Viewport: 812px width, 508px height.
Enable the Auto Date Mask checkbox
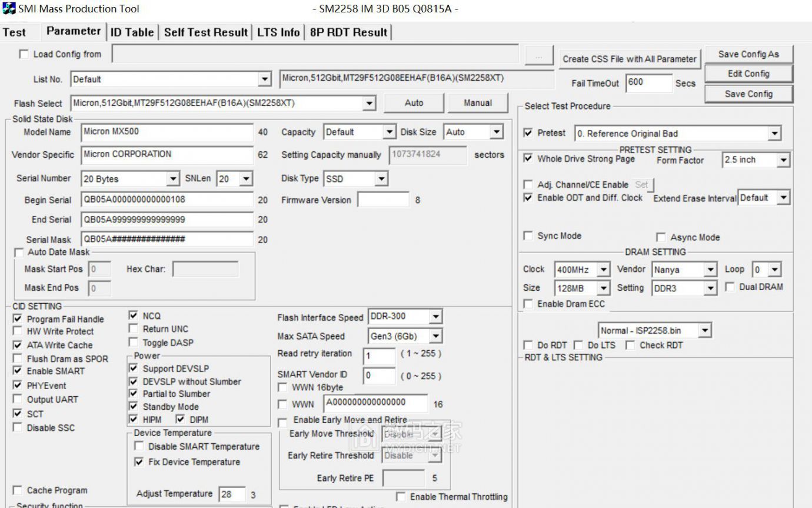(19, 253)
